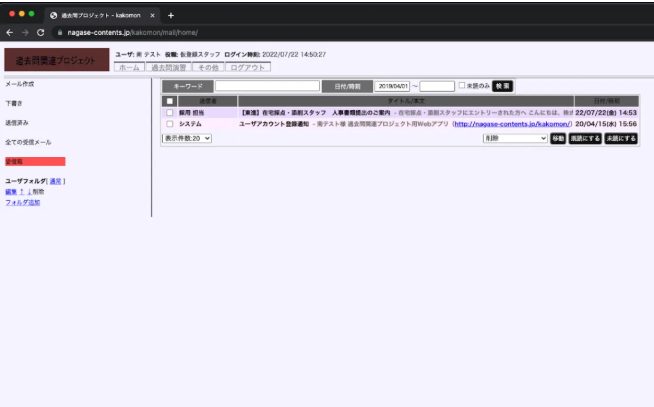This screenshot has height=407, width=654.
Task: Click the 未読にする button
Action: pos(621,138)
